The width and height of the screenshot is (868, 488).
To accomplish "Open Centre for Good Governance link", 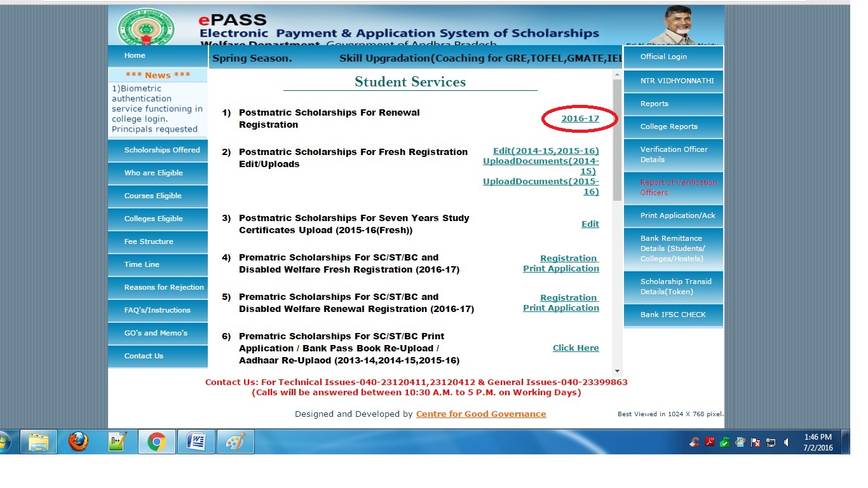I will click(481, 414).
